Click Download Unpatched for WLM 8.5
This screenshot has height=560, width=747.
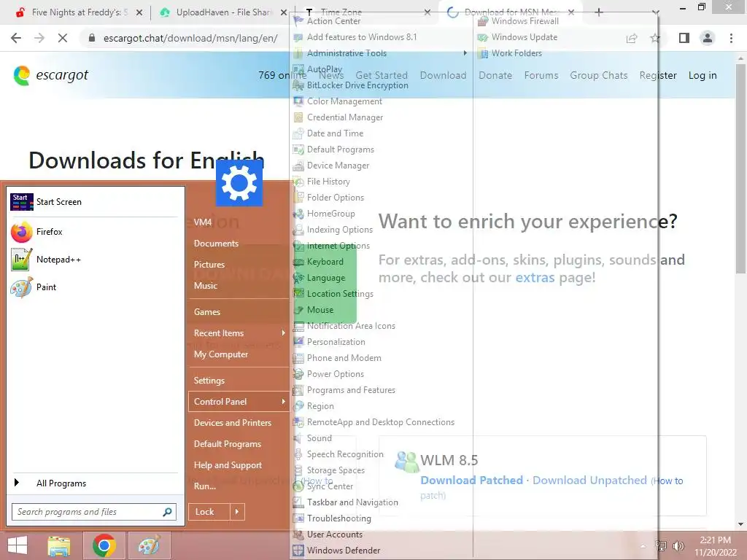(x=589, y=481)
